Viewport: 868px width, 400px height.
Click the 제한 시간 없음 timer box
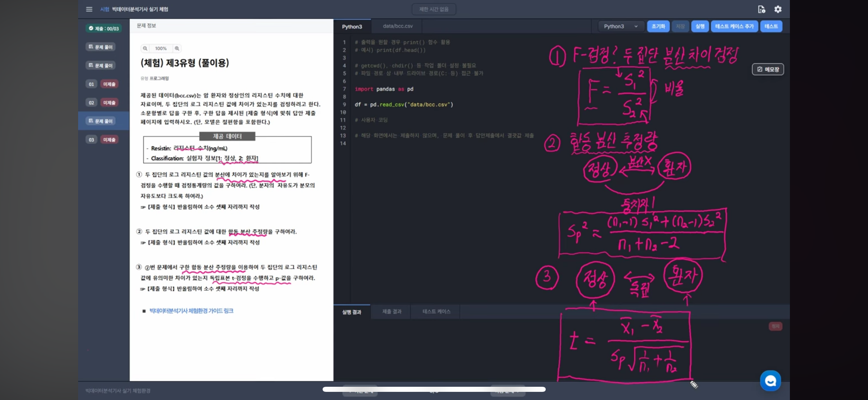click(x=434, y=9)
